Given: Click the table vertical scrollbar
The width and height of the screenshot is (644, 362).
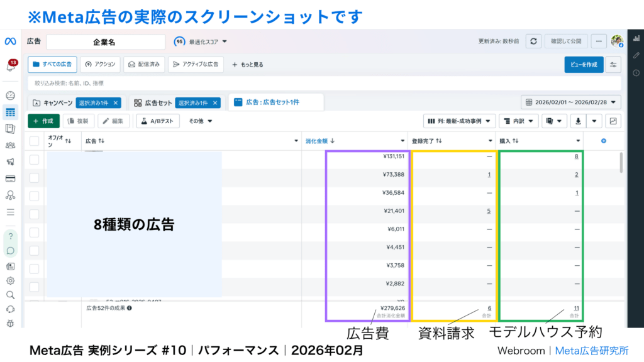Looking at the screenshot, I should pos(621,163).
